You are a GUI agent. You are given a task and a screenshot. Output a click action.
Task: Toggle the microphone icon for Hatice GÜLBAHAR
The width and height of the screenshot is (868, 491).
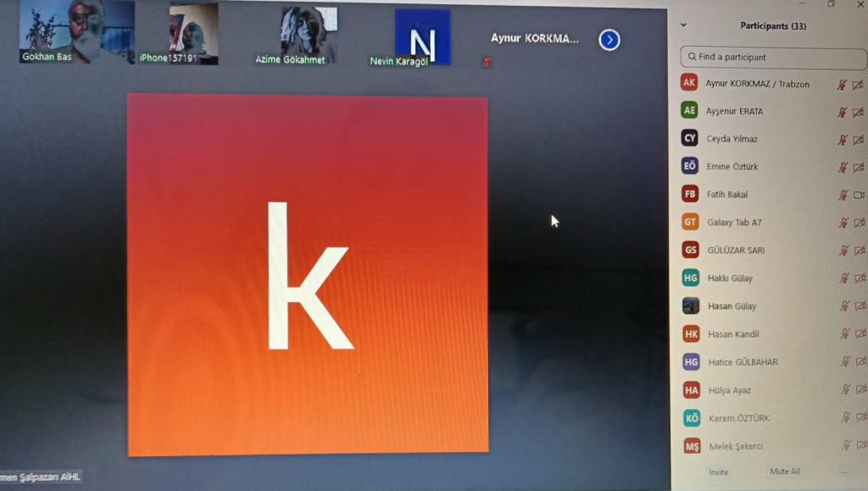(845, 361)
